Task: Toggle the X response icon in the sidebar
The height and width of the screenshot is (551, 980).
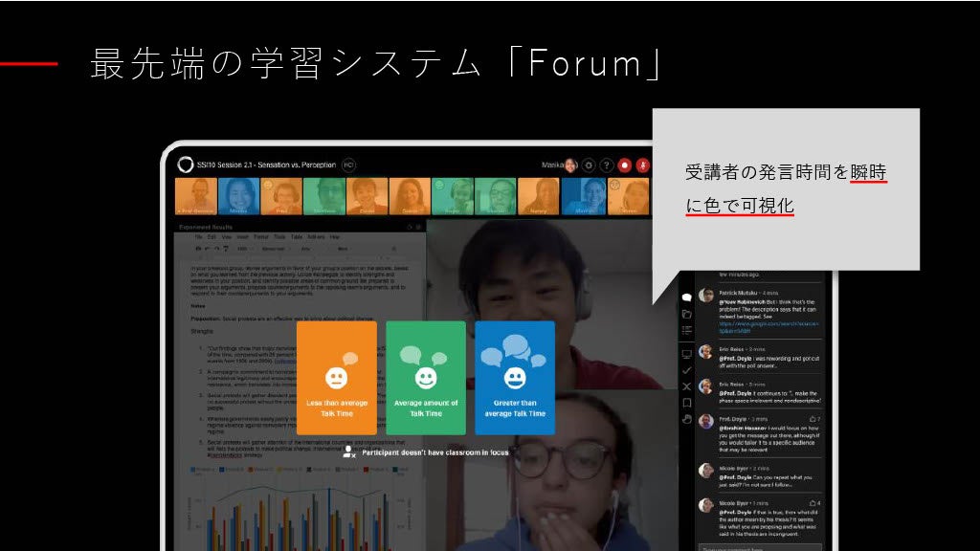Action: [688, 385]
